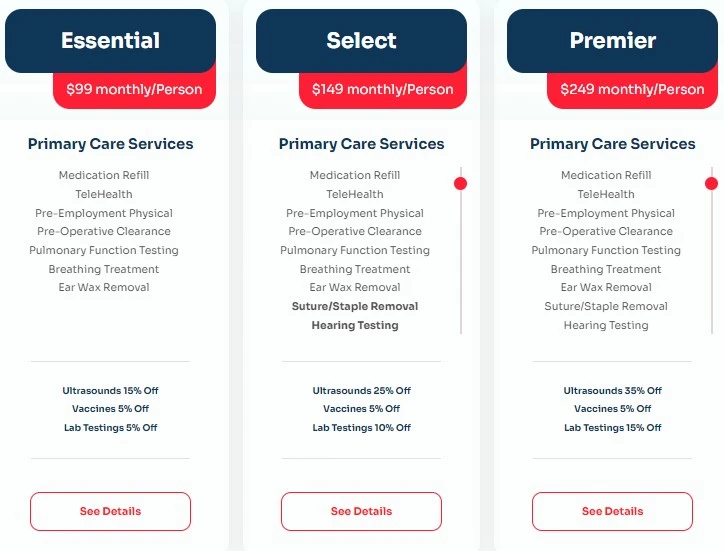Click See Details under Premier plan
Image resolution: width=724 pixels, height=551 pixels.
pyautogui.click(x=612, y=511)
